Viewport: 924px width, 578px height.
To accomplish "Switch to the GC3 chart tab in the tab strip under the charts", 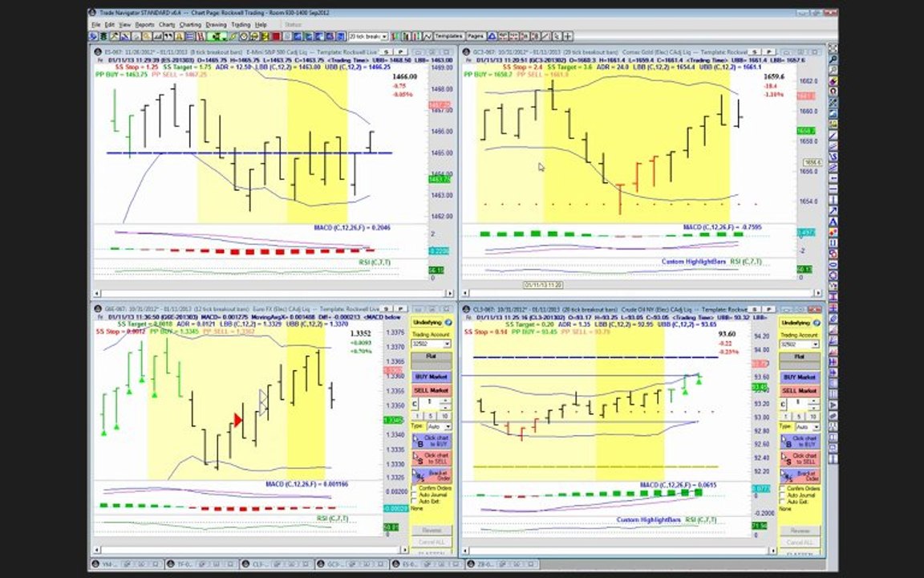I will [x=351, y=564].
